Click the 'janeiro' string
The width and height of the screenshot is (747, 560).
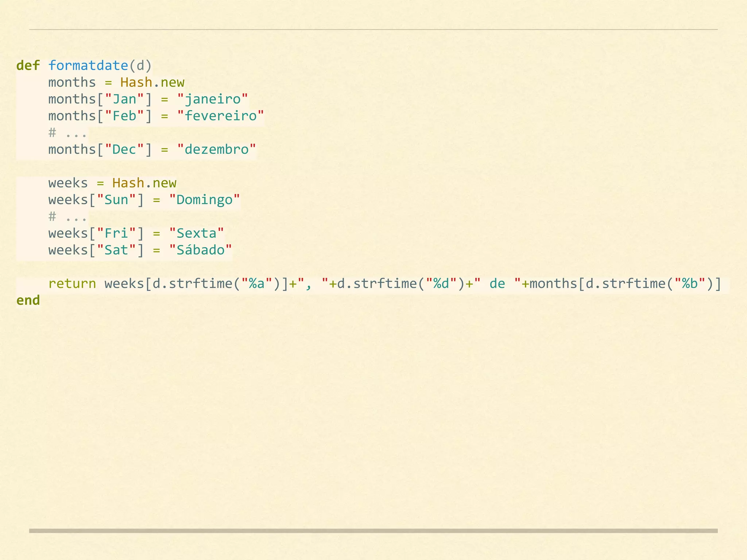213,99
